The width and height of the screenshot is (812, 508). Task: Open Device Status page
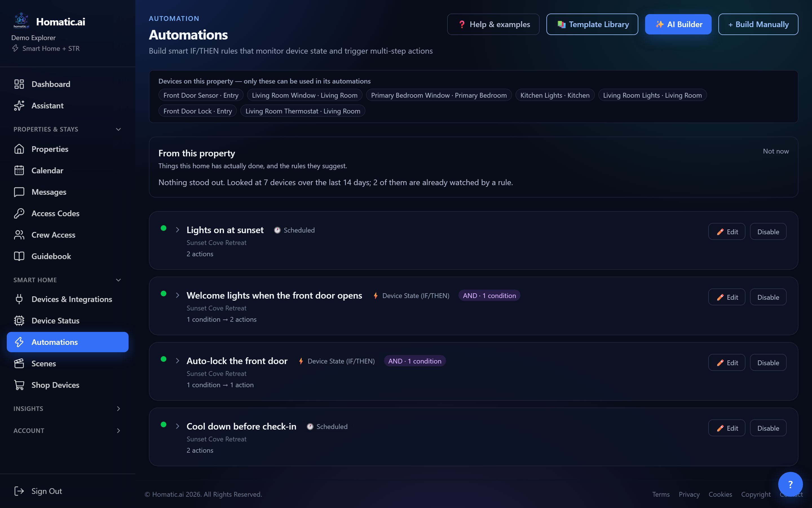click(x=67, y=321)
